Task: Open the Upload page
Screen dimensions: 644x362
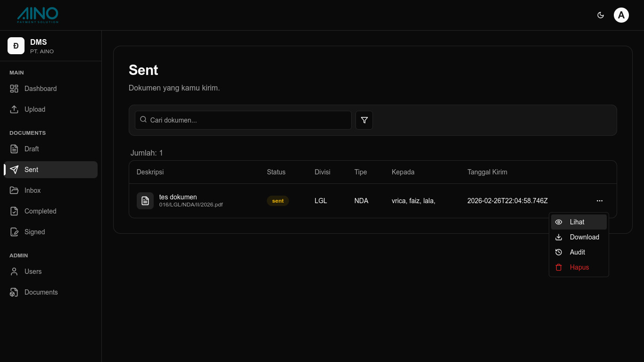Action: pyautogui.click(x=35, y=109)
